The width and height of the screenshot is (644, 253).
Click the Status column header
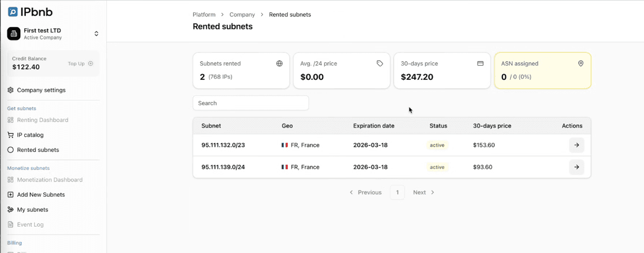(438, 126)
